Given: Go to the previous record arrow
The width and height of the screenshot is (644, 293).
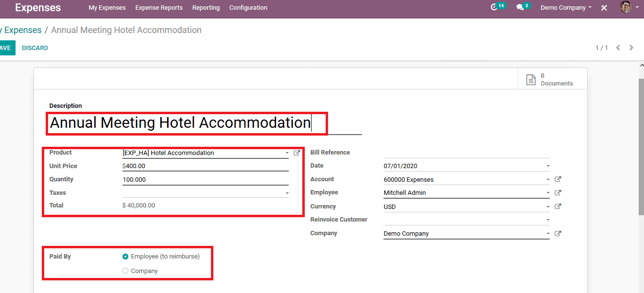Looking at the screenshot, I should pos(618,48).
